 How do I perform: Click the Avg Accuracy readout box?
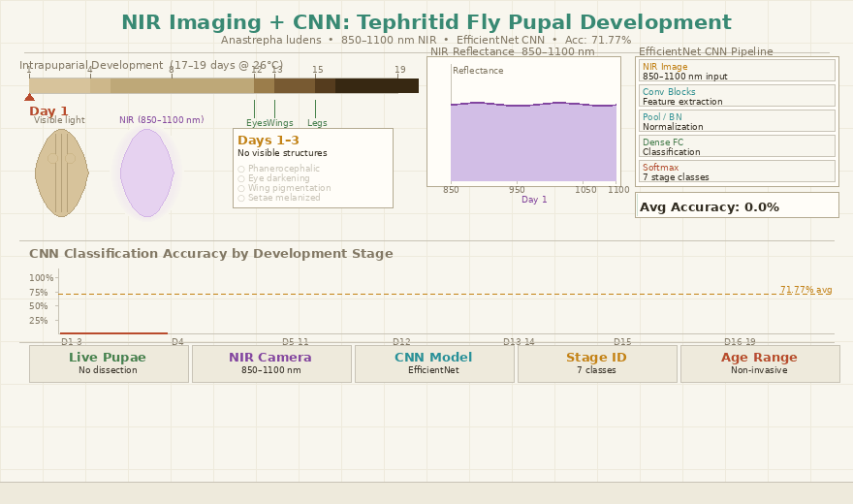click(737, 205)
